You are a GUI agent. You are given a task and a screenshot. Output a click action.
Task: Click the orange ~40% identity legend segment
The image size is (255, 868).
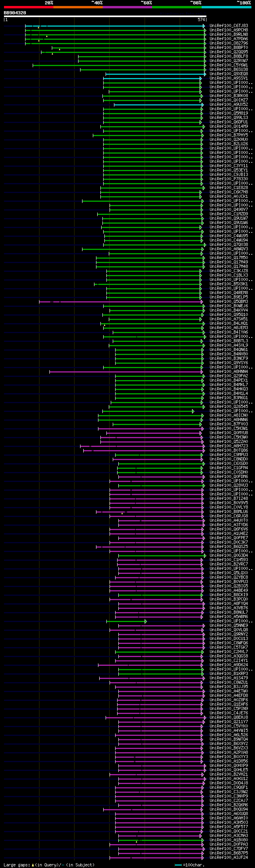[78, 7]
